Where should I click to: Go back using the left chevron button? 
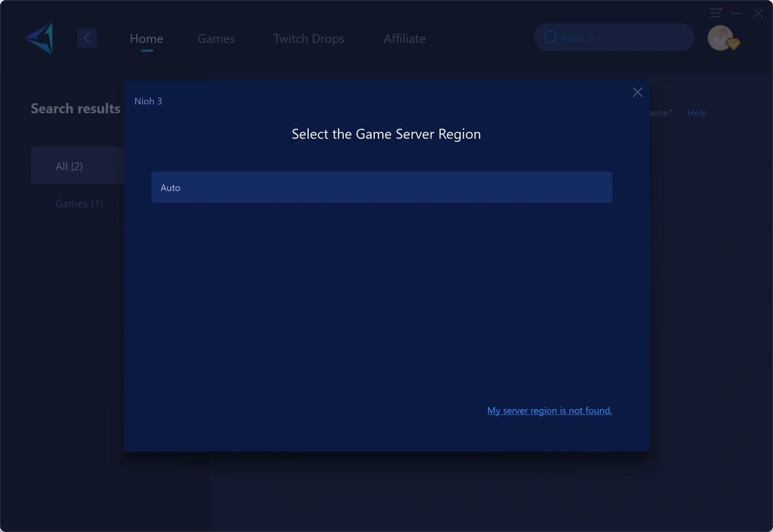(x=87, y=38)
